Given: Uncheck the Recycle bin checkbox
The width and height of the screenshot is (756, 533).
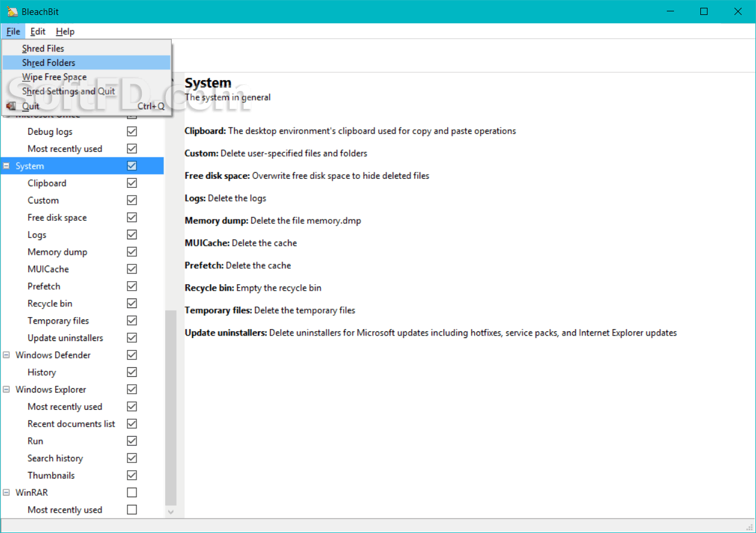Looking at the screenshot, I should (132, 303).
